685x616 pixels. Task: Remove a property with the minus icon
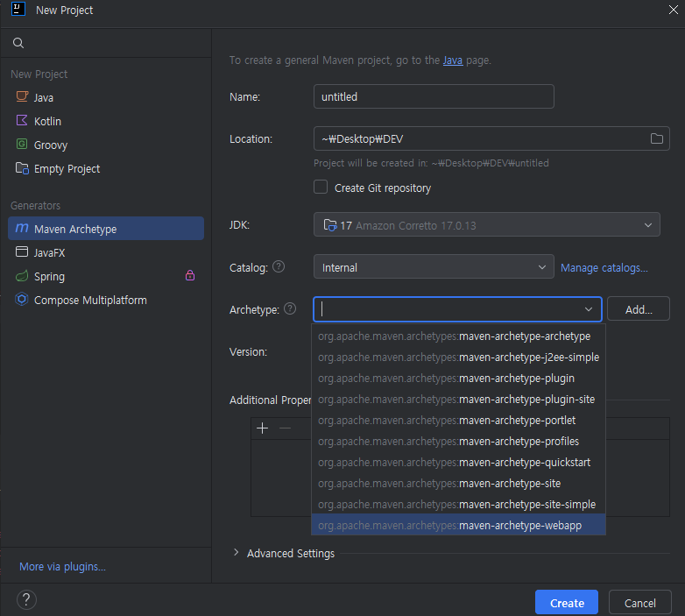tap(285, 428)
